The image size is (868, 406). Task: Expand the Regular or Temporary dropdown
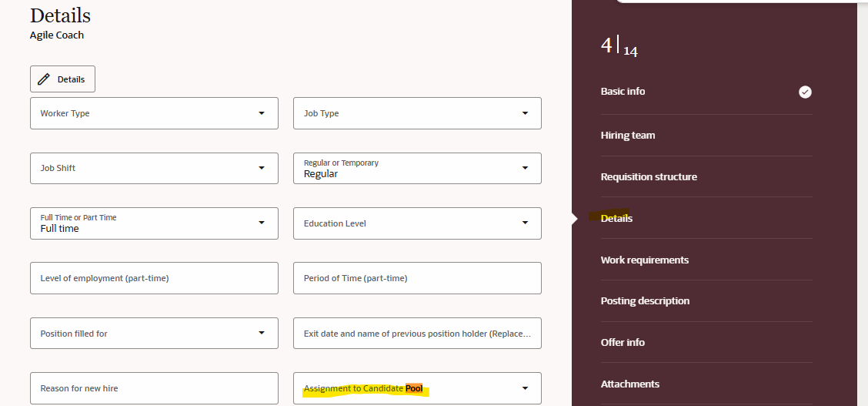tap(417, 169)
